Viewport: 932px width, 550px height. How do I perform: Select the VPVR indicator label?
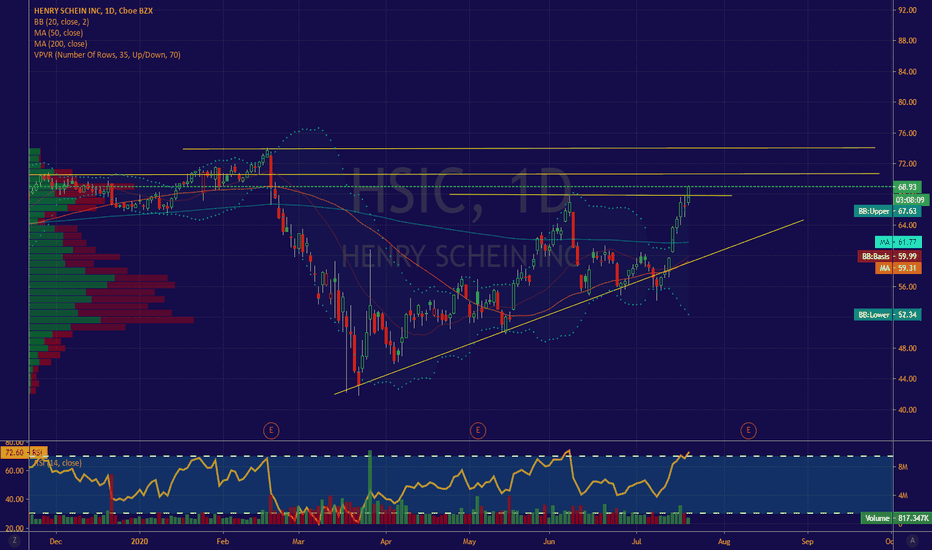pyautogui.click(x=107, y=55)
